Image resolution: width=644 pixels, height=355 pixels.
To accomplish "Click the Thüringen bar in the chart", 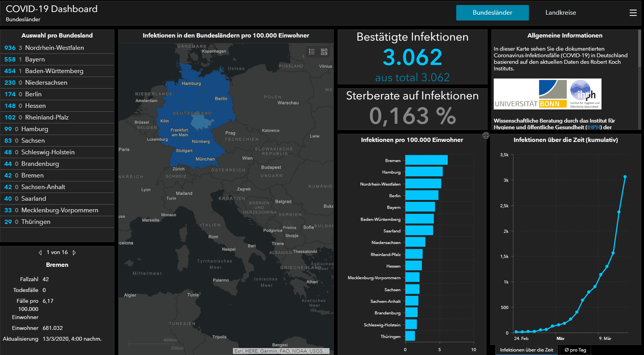I will (x=410, y=336).
